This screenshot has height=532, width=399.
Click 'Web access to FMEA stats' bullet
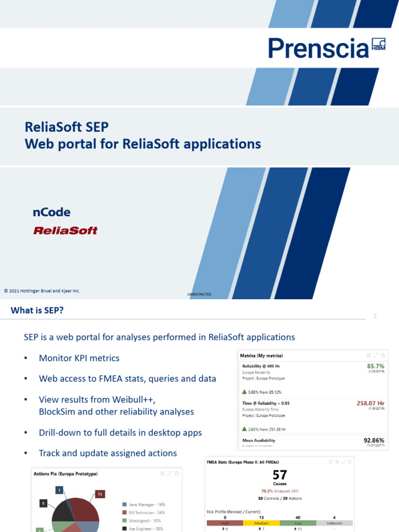click(128, 379)
